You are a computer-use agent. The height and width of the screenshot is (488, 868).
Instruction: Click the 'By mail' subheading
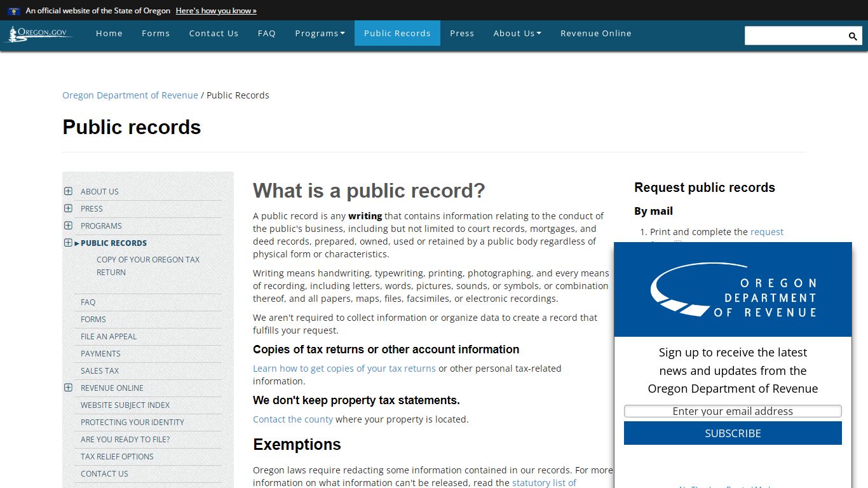[x=653, y=211]
